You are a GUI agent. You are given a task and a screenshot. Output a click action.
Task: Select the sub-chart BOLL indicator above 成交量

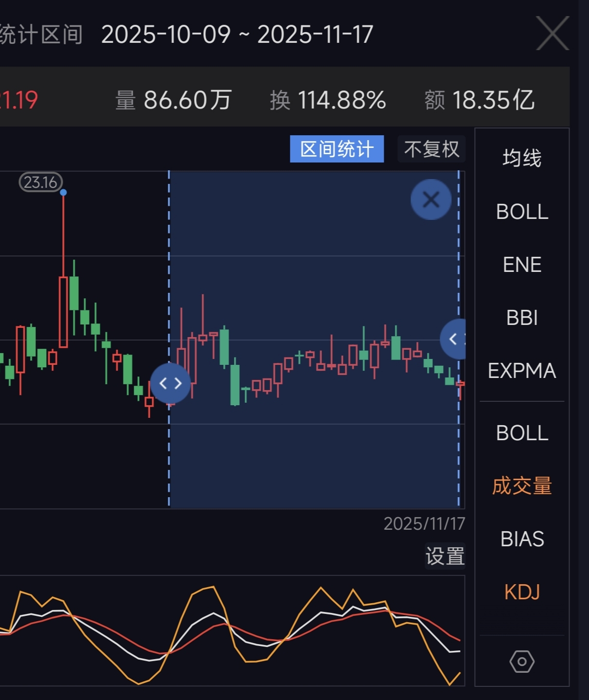[x=522, y=433]
